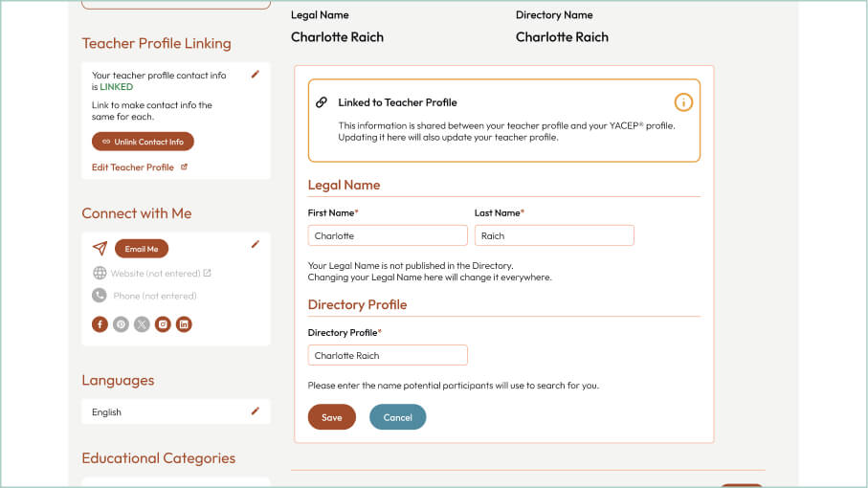
Task: Edit Teacher Profile Linking with pencil icon
Action: pyautogui.click(x=255, y=74)
